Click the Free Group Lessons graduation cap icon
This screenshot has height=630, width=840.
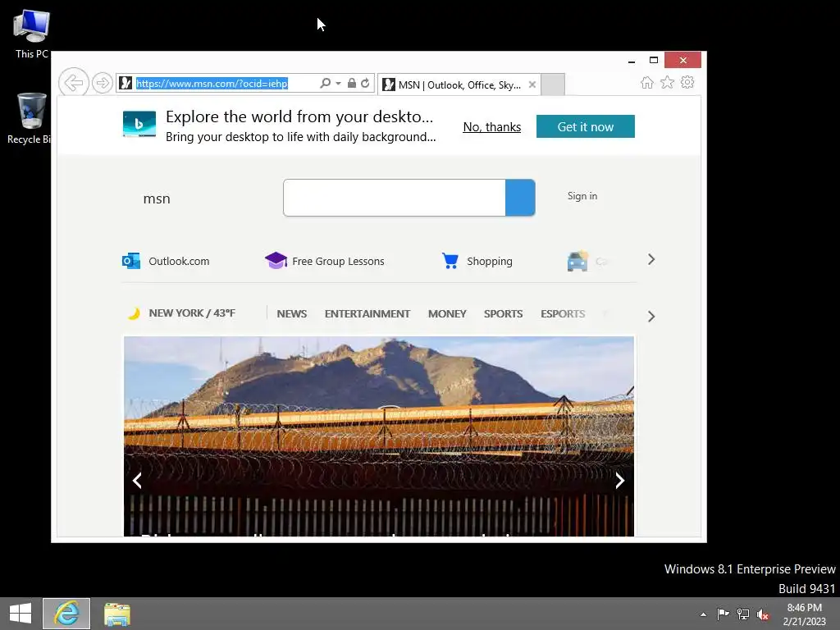pos(276,260)
